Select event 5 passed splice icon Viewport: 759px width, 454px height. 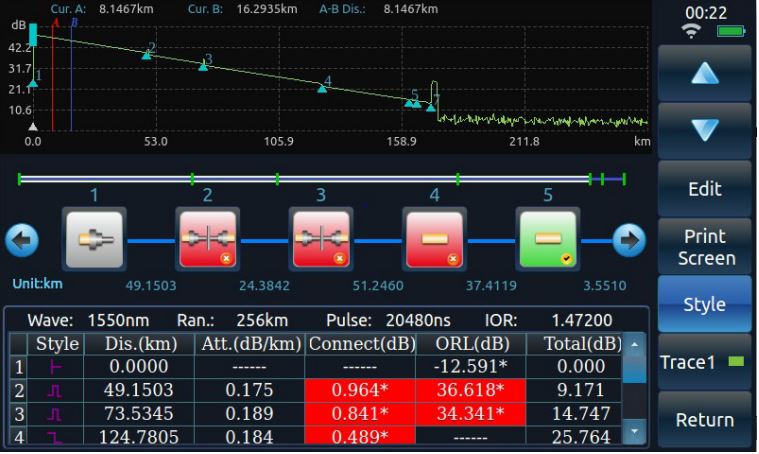coord(548,239)
